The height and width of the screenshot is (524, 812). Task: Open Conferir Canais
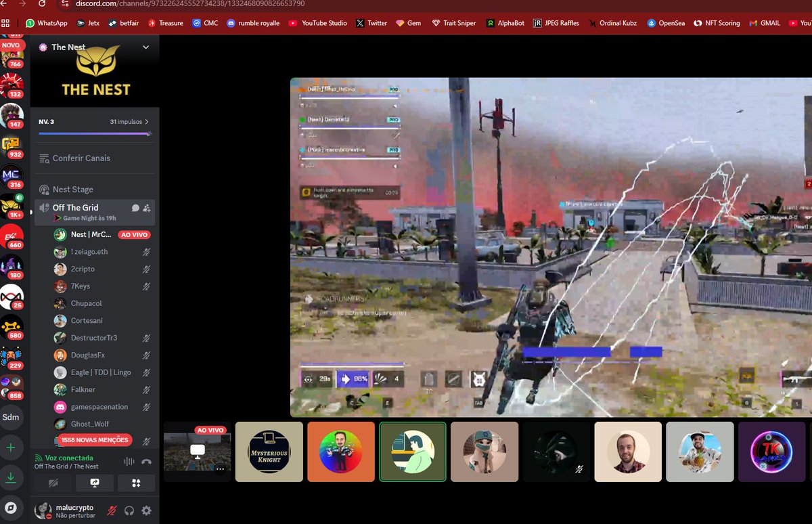[x=95, y=158]
